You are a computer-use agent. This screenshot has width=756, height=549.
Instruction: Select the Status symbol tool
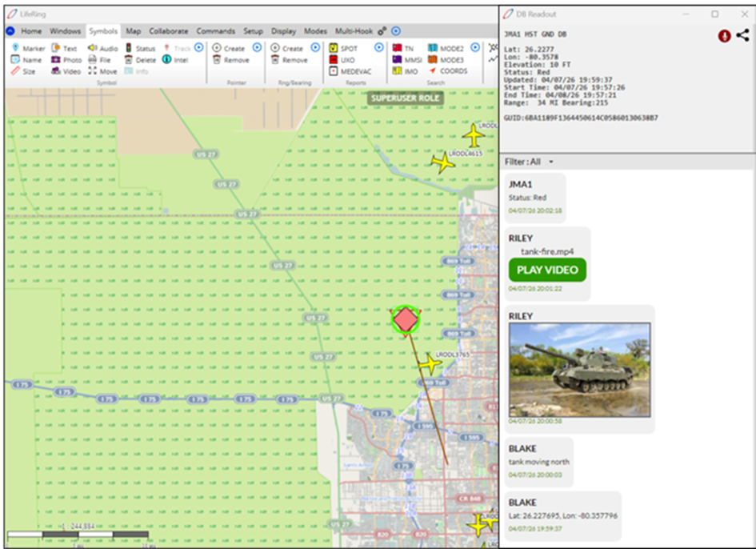[139, 49]
